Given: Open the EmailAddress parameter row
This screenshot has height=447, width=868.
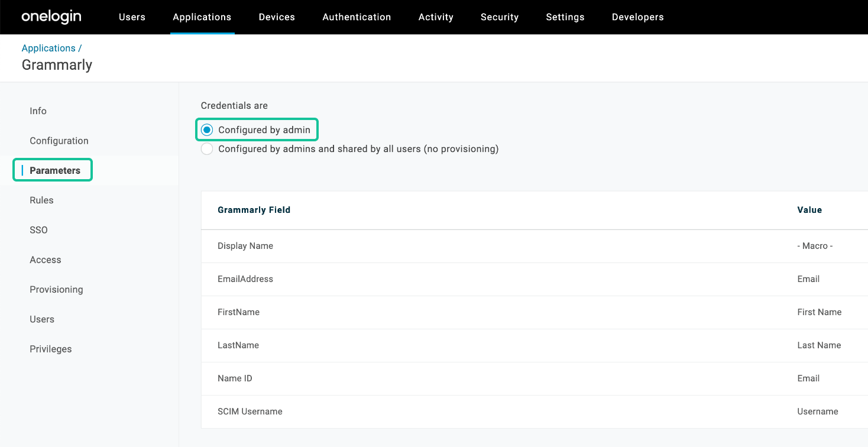Looking at the screenshot, I should tap(535, 279).
